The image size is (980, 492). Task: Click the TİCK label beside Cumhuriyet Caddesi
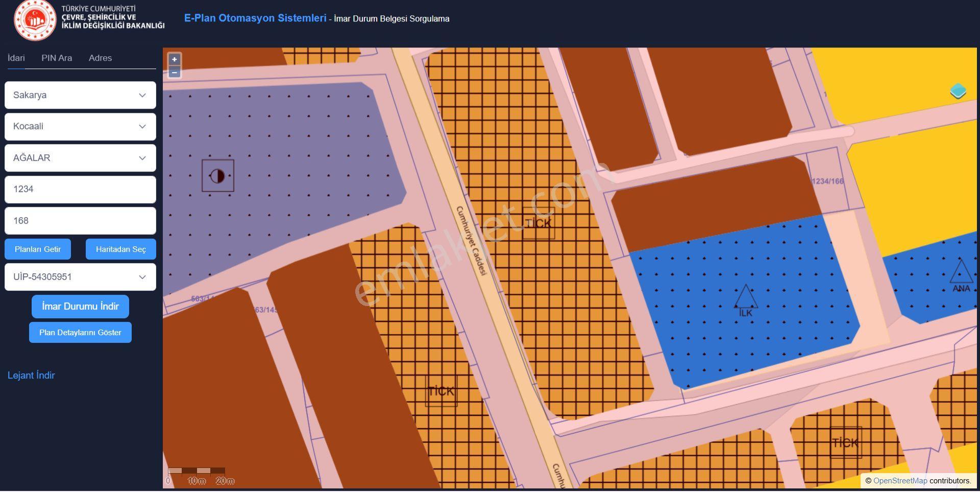click(538, 223)
